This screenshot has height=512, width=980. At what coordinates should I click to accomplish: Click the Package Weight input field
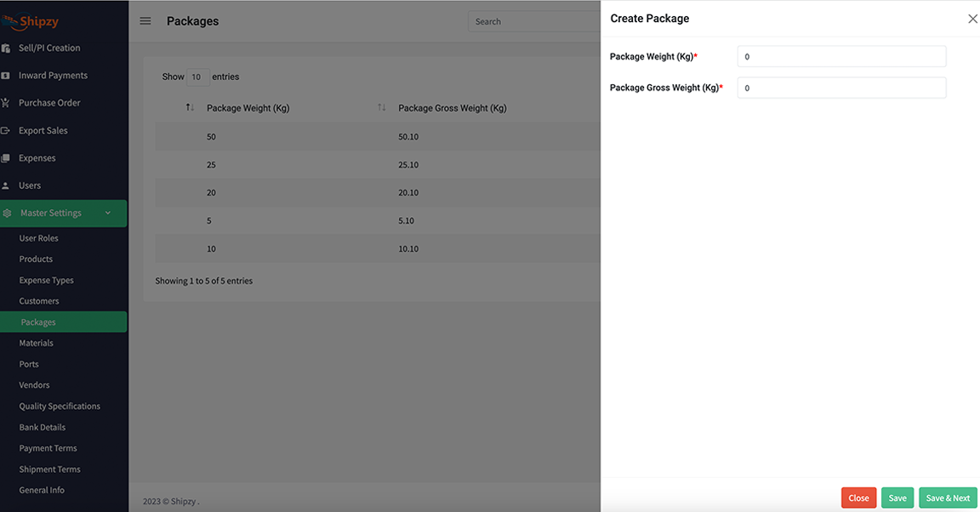pyautogui.click(x=840, y=56)
